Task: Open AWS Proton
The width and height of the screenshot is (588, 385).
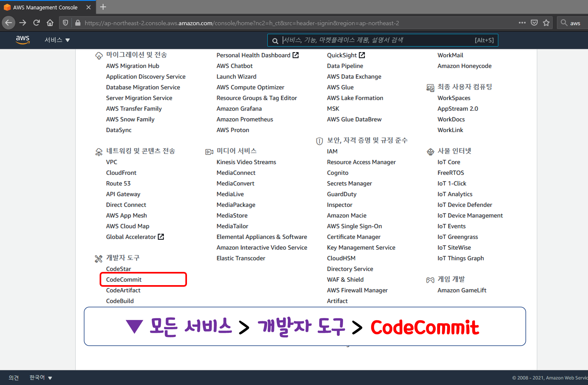Action: [x=233, y=130]
